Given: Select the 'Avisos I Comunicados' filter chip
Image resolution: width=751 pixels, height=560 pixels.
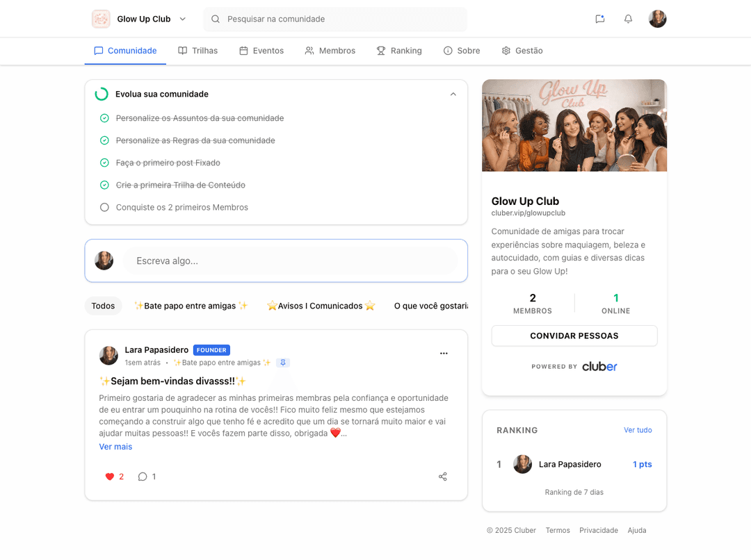Looking at the screenshot, I should tap(321, 306).
